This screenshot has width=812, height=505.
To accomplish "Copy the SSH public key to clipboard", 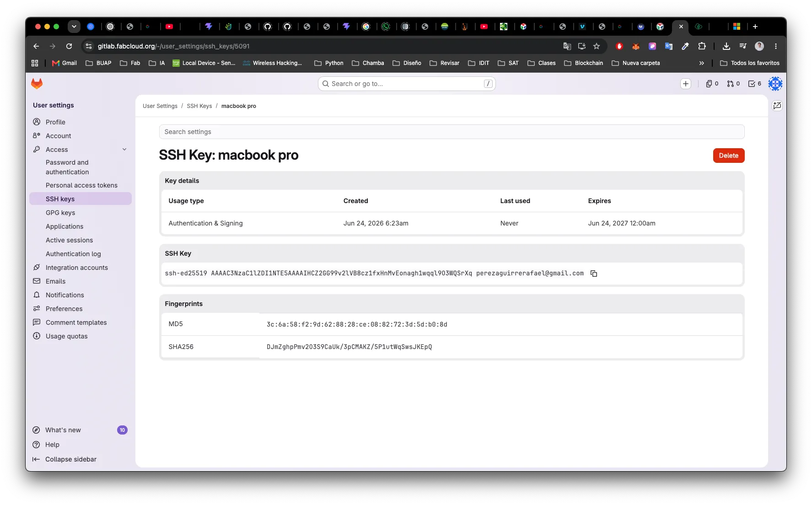I will [x=594, y=274].
